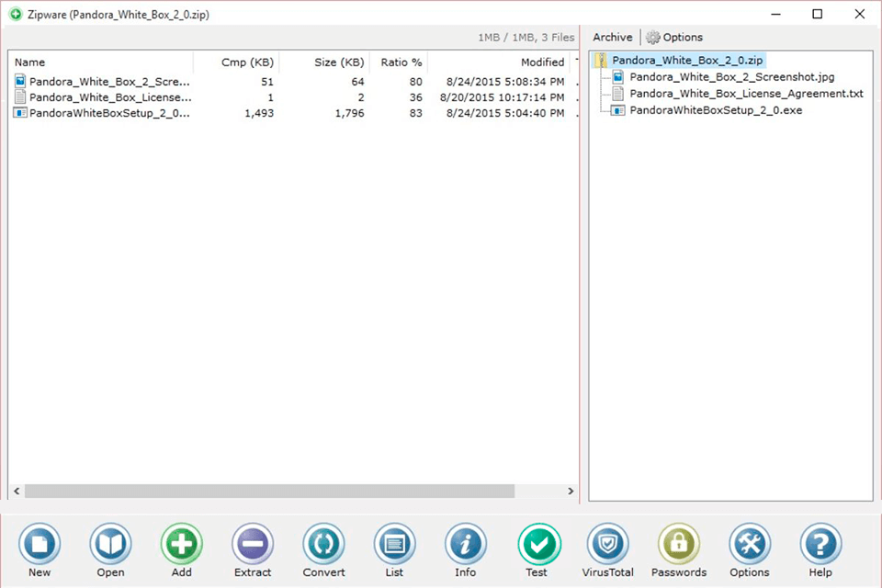Show archive Info

click(465, 549)
